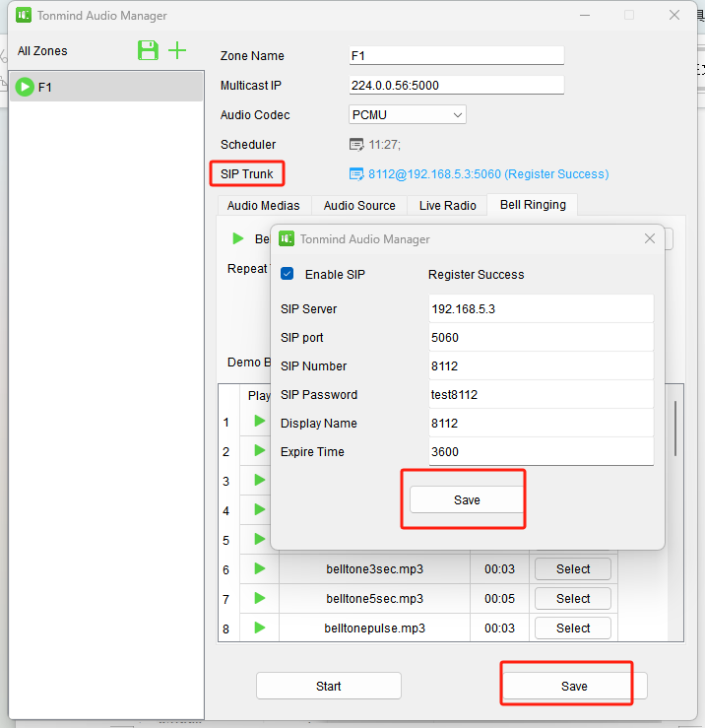Play bell tone in row 4
This screenshot has height=728, width=705.
[x=260, y=509]
